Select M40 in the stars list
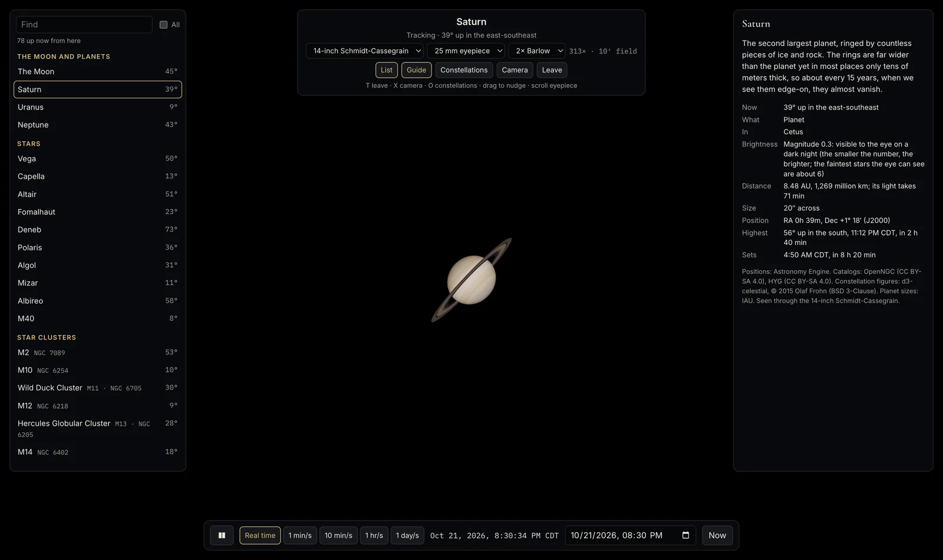The height and width of the screenshot is (560, 943). pyautogui.click(x=98, y=319)
